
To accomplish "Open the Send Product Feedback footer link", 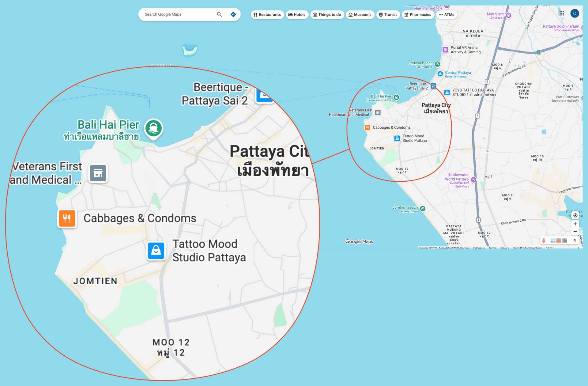I will point(528,248).
